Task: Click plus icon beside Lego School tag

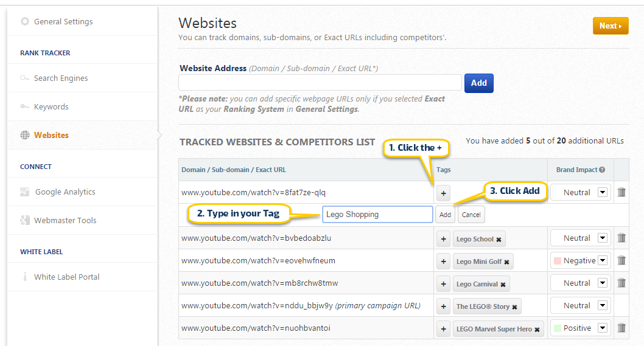Action: pos(443,238)
